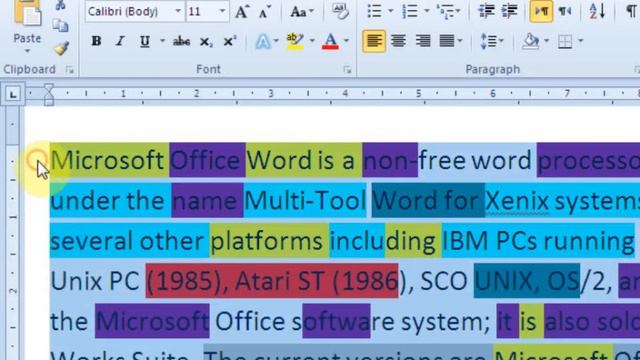Click the Align Text Right icon
Screen dimensions: 640x360
[423, 41]
